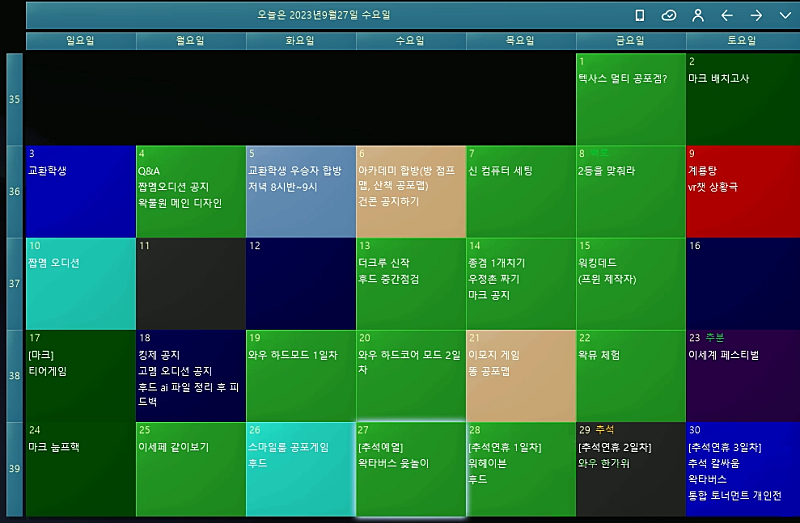Click 교환학생 우승자 합방 entry on day 5
This screenshot has width=800, height=523.
point(295,171)
